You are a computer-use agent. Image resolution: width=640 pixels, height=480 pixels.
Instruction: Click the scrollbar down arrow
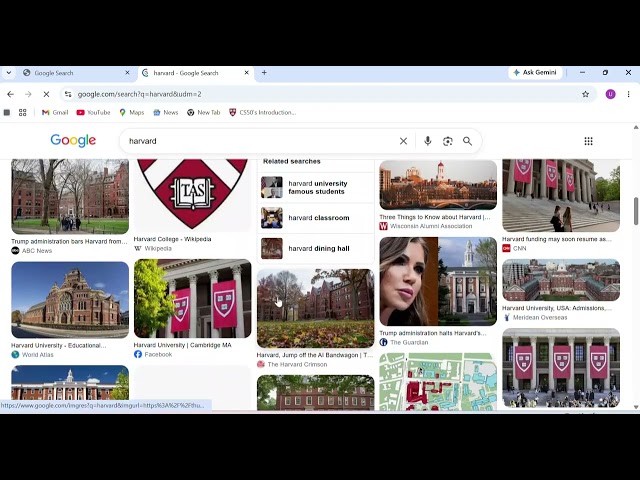(x=636, y=407)
